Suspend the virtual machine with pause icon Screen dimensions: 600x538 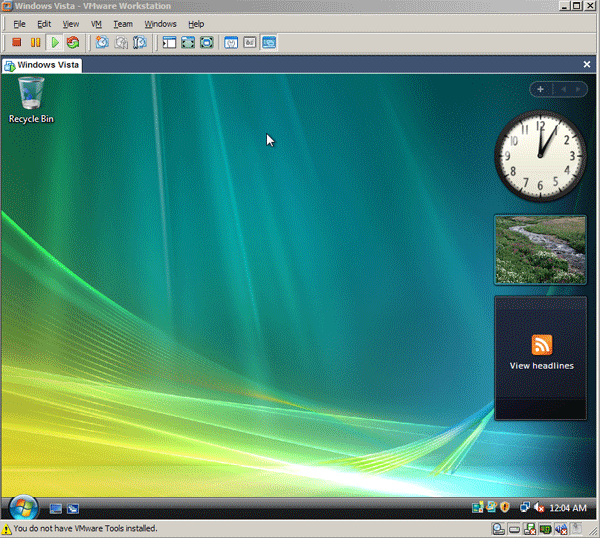coord(36,42)
